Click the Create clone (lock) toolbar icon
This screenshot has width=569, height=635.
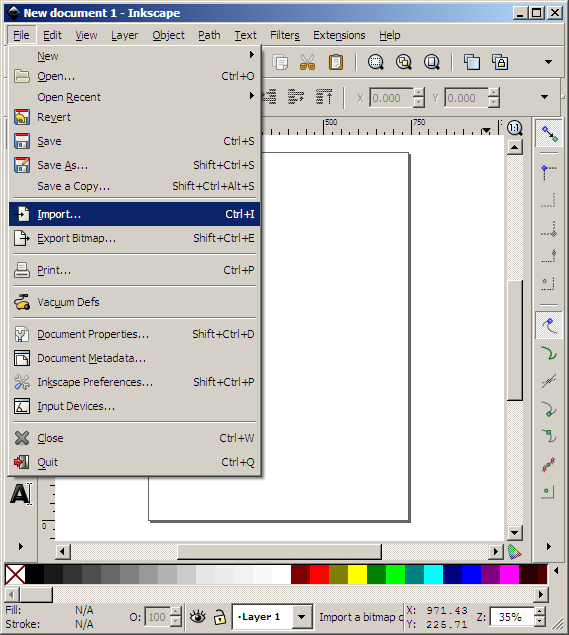click(x=500, y=62)
